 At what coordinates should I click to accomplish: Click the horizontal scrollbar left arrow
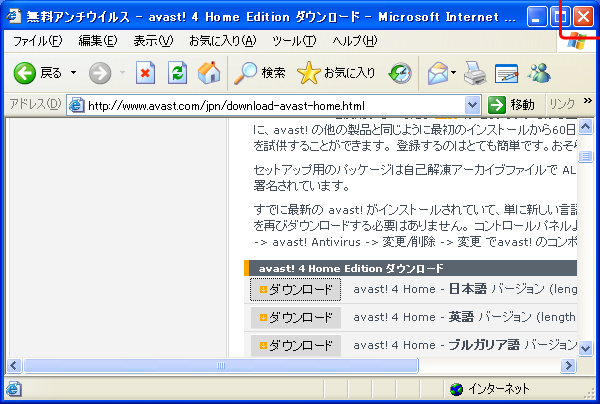(14, 365)
